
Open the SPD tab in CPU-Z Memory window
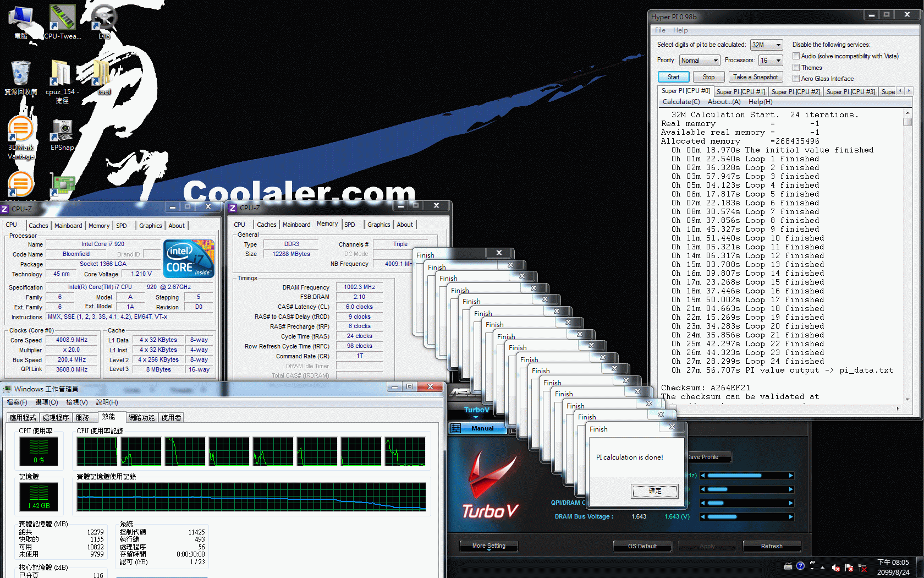click(350, 225)
